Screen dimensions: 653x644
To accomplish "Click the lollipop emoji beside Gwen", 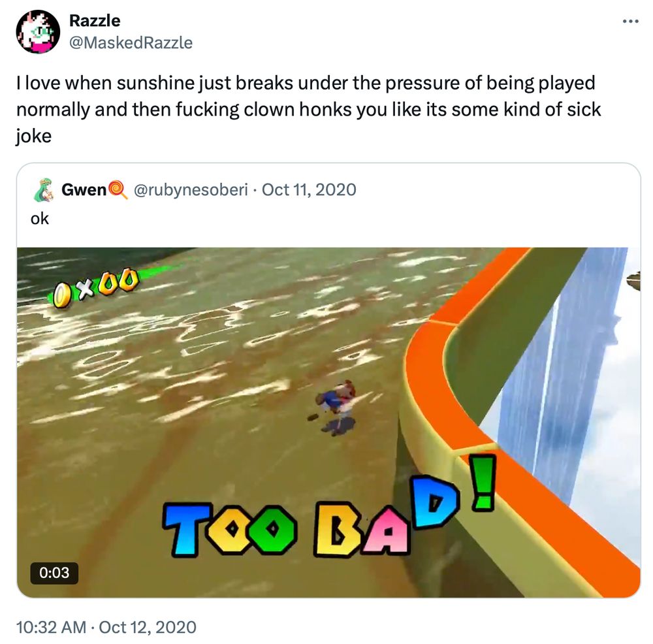I will [118, 189].
